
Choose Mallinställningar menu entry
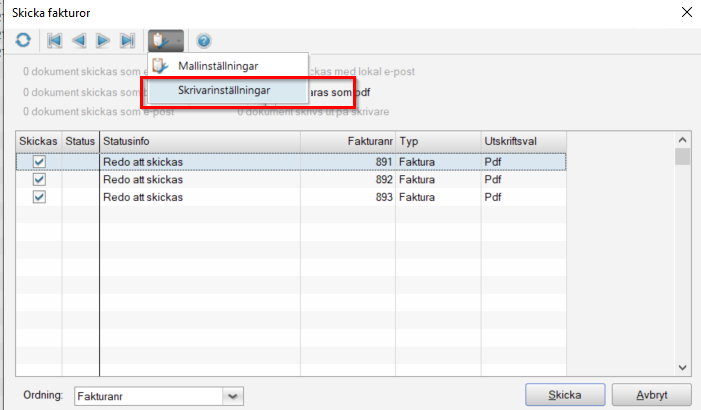[x=218, y=66]
